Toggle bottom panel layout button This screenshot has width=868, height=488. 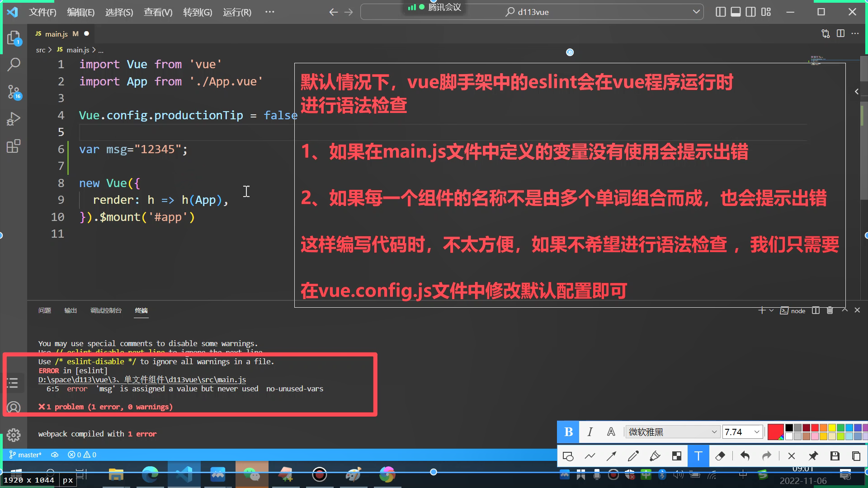point(736,12)
